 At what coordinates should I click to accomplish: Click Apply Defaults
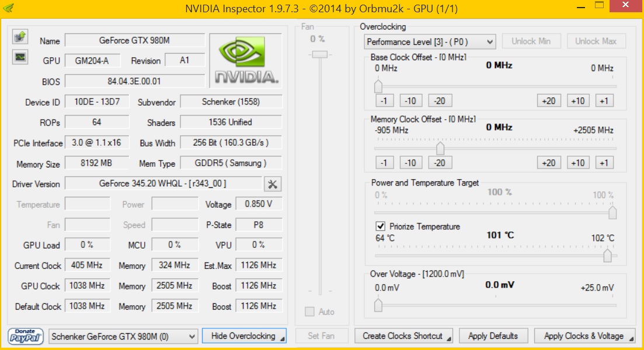tap(493, 336)
